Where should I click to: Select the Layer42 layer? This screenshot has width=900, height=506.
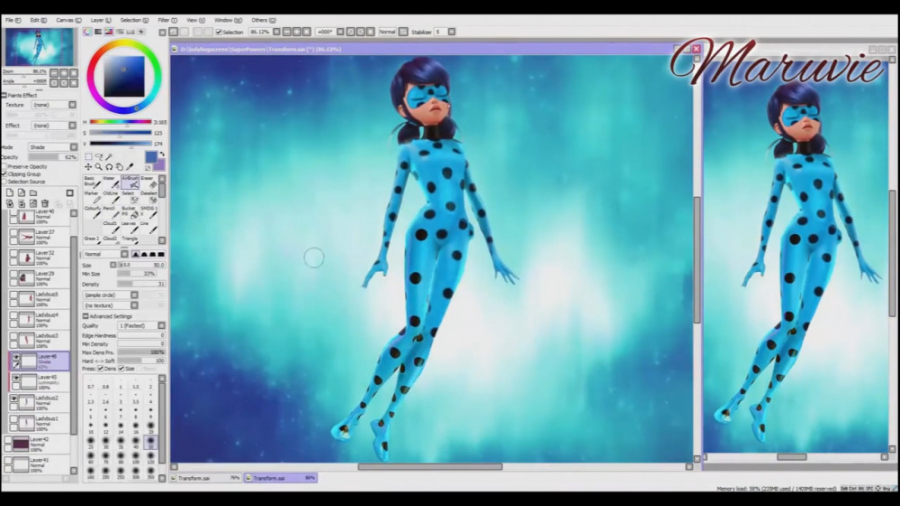[x=37, y=443]
